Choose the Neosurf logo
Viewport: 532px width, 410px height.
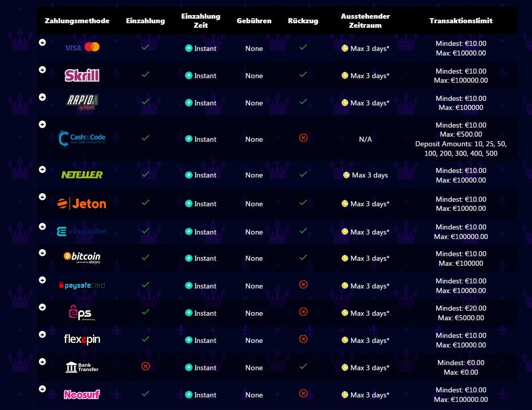pos(82,394)
